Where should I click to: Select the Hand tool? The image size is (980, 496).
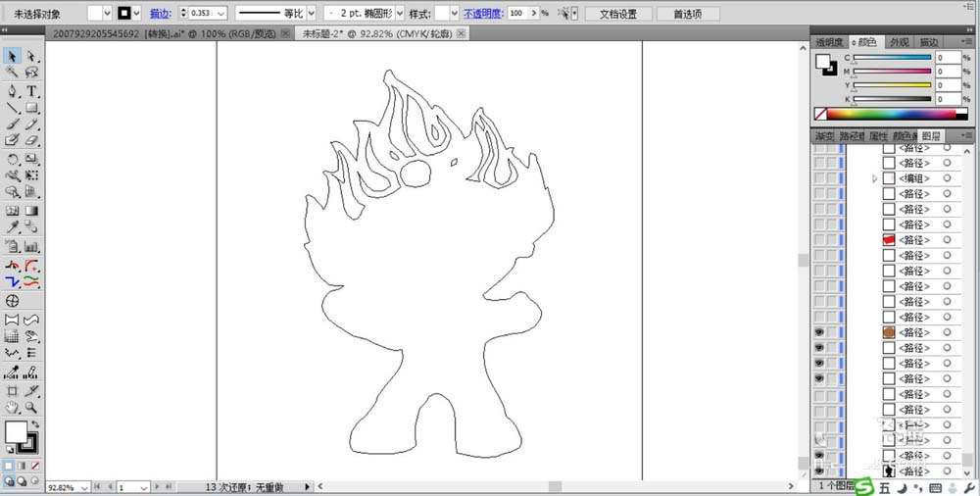click(x=12, y=408)
